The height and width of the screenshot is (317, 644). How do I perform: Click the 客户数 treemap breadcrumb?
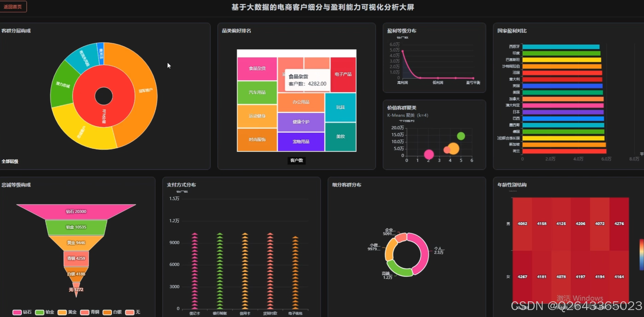pyautogui.click(x=297, y=160)
